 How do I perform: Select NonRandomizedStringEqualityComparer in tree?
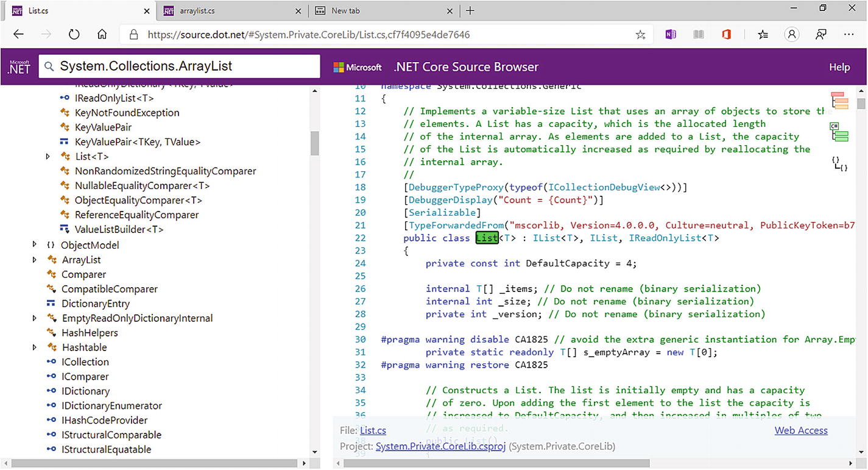pyautogui.click(x=165, y=171)
